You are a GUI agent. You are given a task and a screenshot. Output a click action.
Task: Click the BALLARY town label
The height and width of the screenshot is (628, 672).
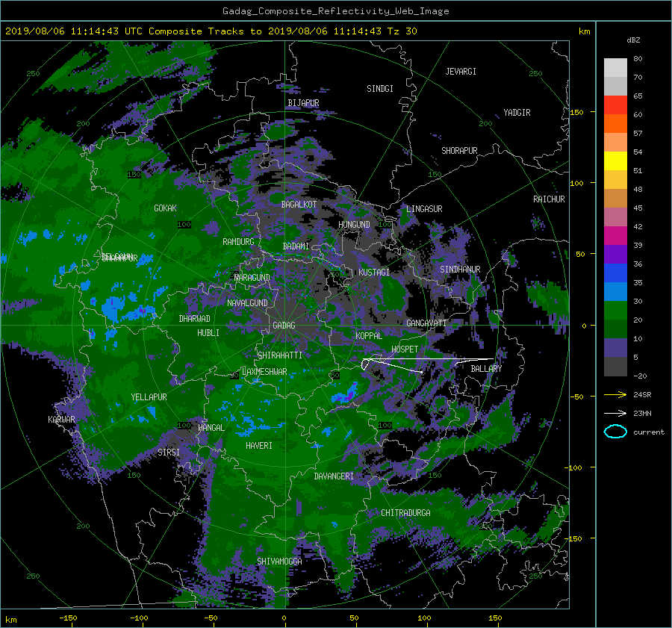(x=486, y=369)
